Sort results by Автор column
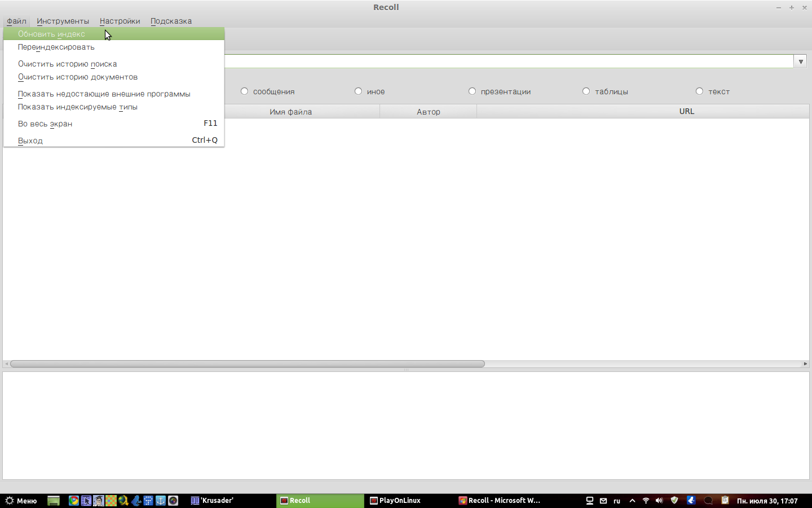Screen dimensions: 812x508 429,112
